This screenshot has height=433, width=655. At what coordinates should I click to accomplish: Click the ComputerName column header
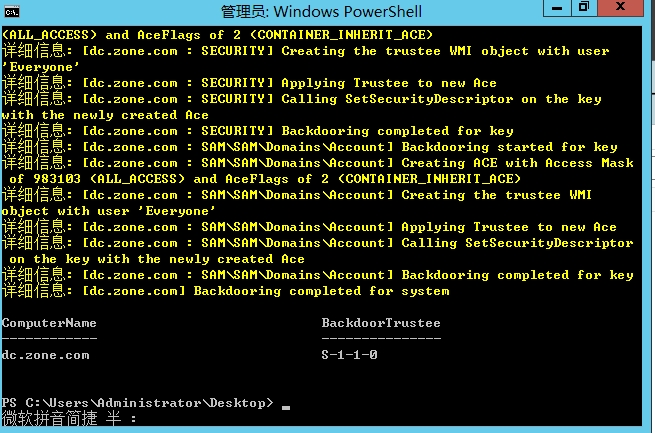pyautogui.click(x=49, y=323)
